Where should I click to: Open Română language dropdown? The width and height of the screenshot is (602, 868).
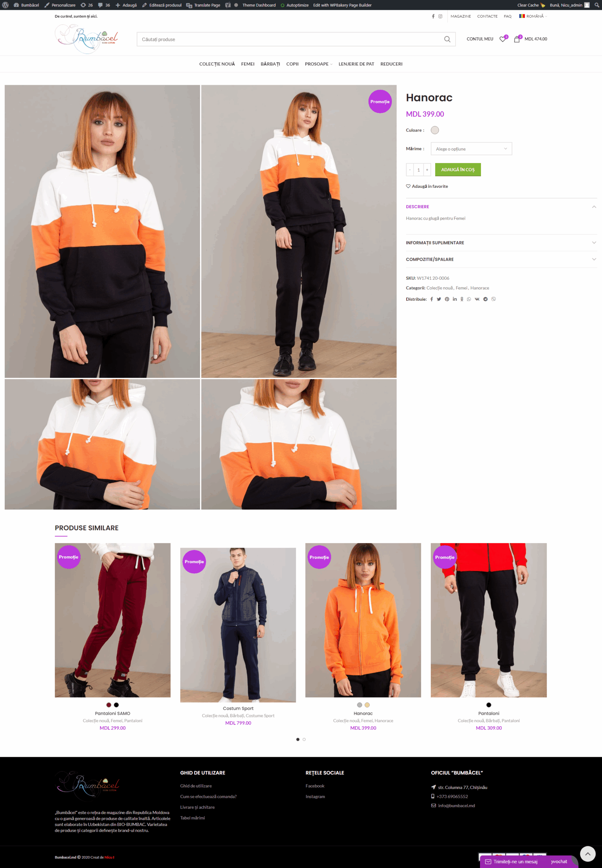533,16
